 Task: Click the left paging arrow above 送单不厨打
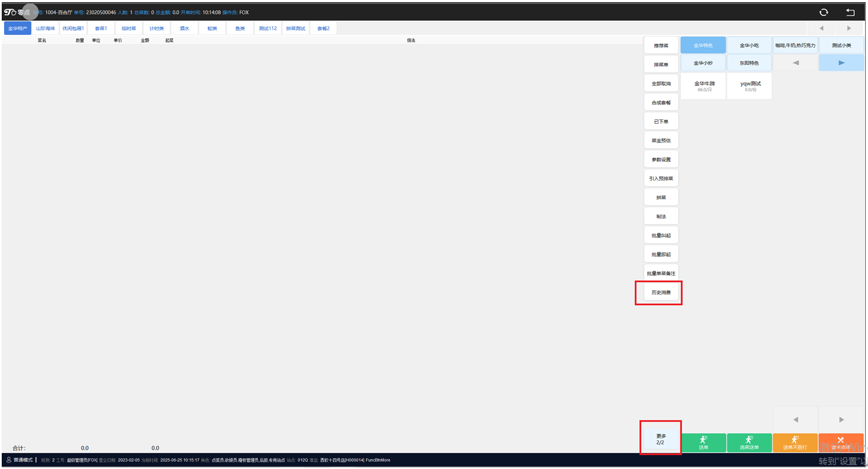796,419
